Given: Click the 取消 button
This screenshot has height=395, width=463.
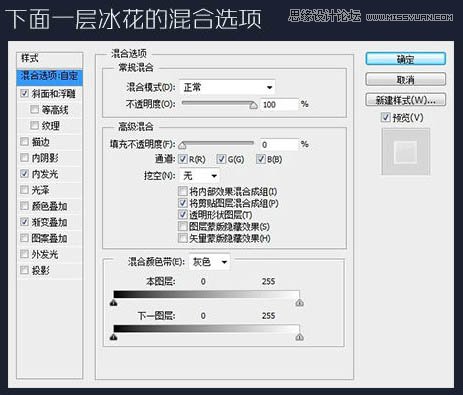Looking at the screenshot, I should pos(405,80).
